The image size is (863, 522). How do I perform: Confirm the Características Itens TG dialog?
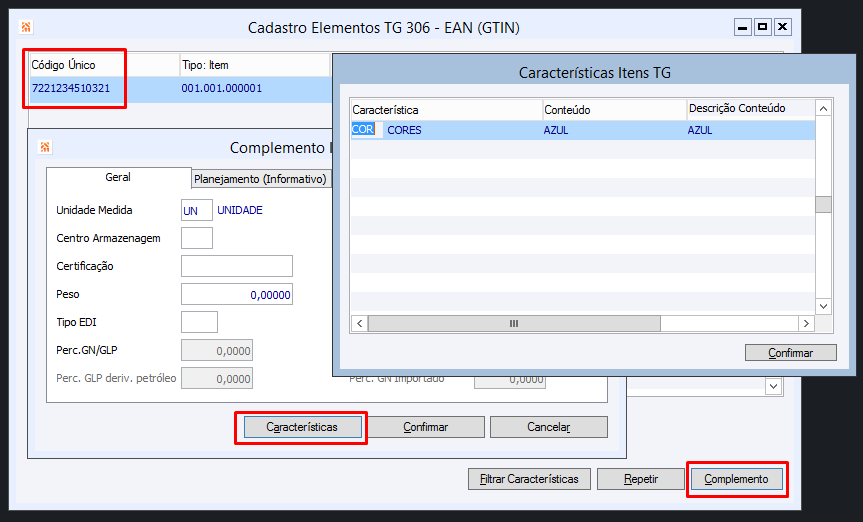790,353
